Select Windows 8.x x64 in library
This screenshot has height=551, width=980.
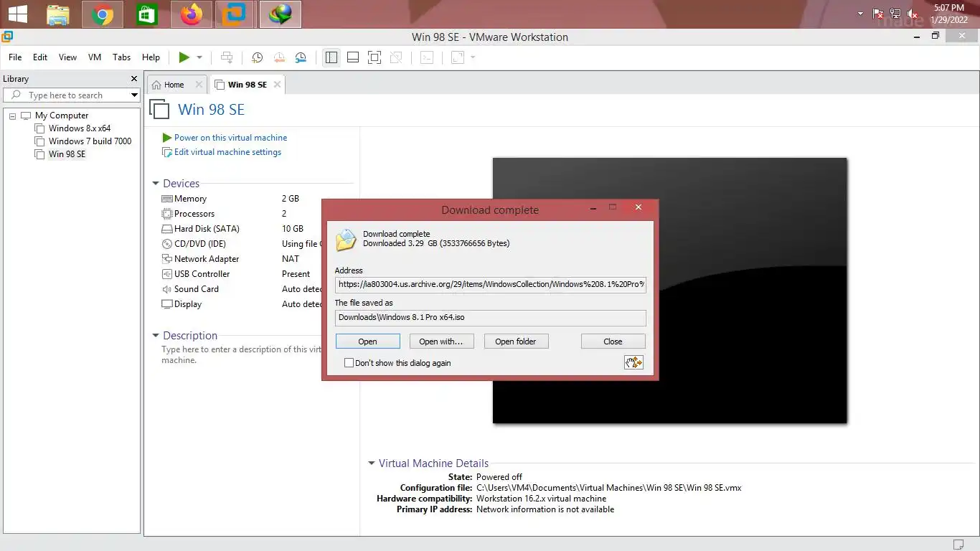(79, 128)
